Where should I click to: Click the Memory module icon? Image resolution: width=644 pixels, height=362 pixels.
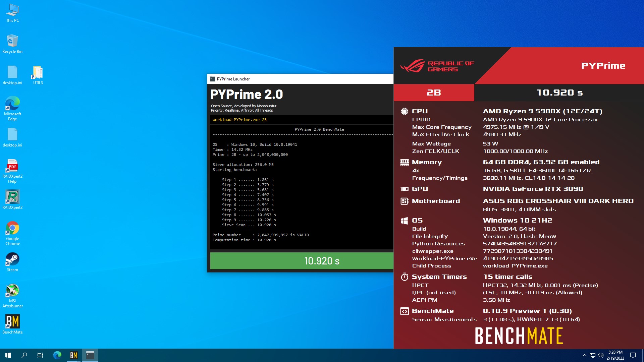pyautogui.click(x=405, y=162)
